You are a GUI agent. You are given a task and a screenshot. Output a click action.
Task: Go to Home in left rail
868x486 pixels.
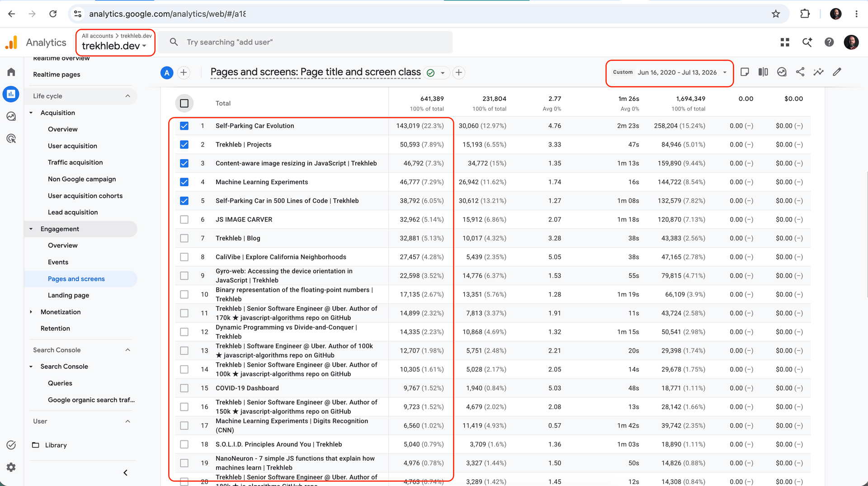click(11, 72)
